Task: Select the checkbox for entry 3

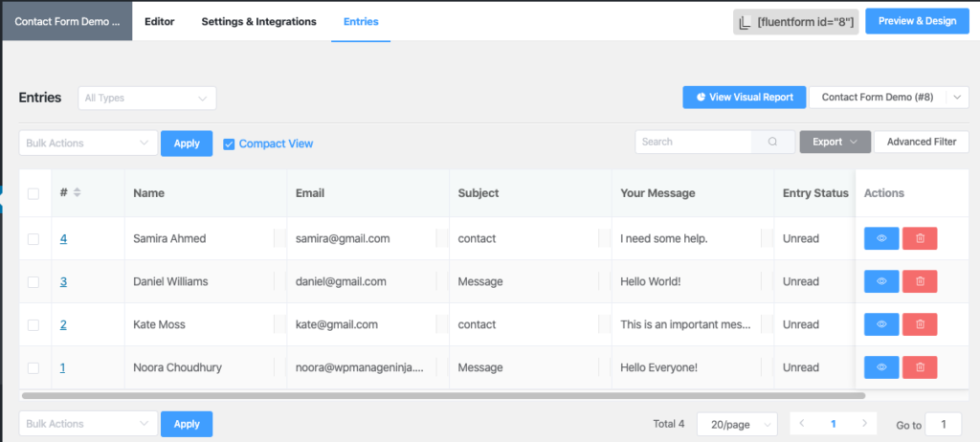Action: click(x=33, y=281)
